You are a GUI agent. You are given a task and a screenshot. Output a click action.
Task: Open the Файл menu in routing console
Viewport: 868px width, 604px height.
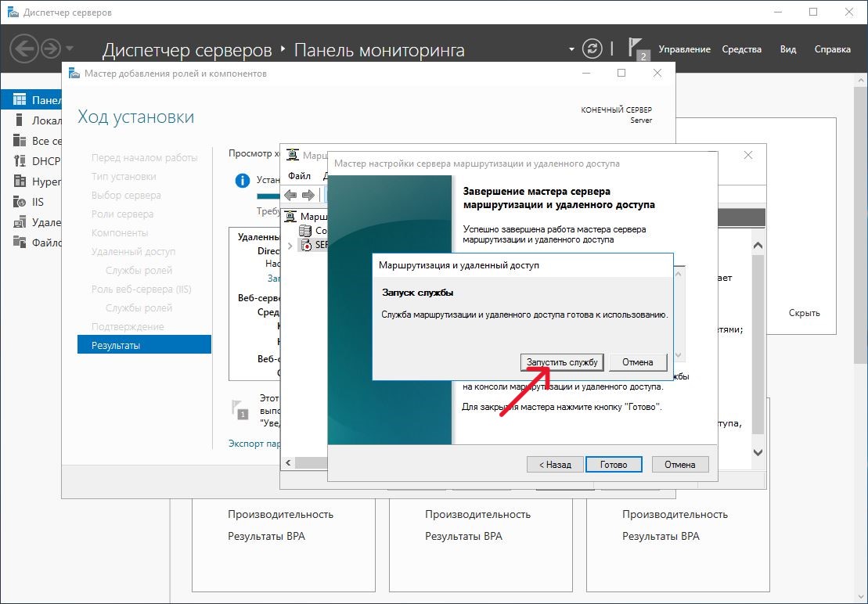pyautogui.click(x=299, y=176)
